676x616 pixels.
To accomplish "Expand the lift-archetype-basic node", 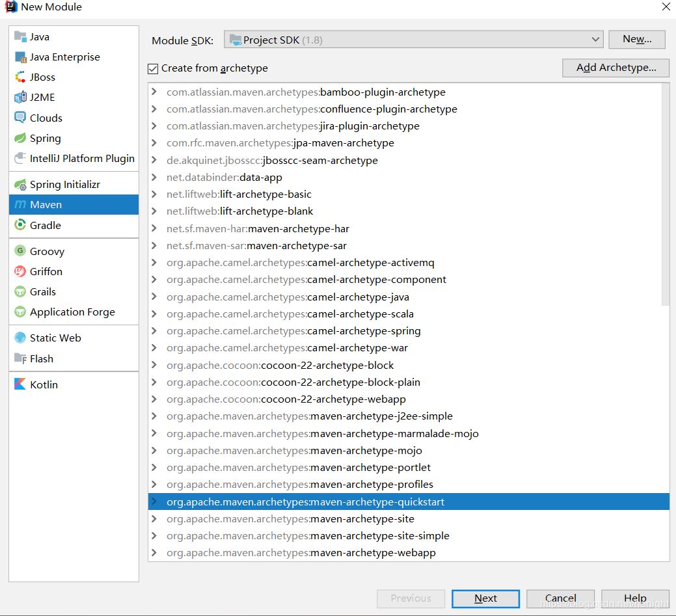I will pos(154,194).
